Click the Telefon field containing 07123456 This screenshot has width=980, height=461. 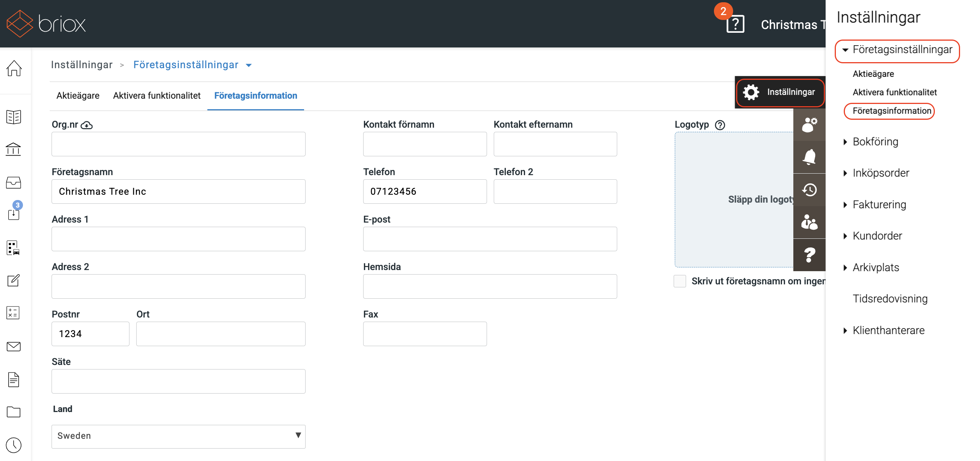pyautogui.click(x=425, y=191)
